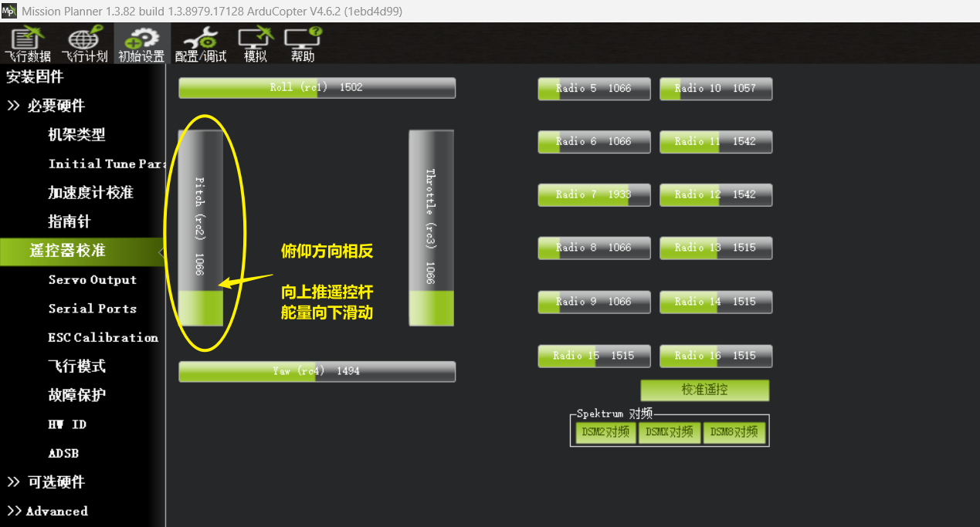Click the Mission Planner title bar logo

pos(9,11)
